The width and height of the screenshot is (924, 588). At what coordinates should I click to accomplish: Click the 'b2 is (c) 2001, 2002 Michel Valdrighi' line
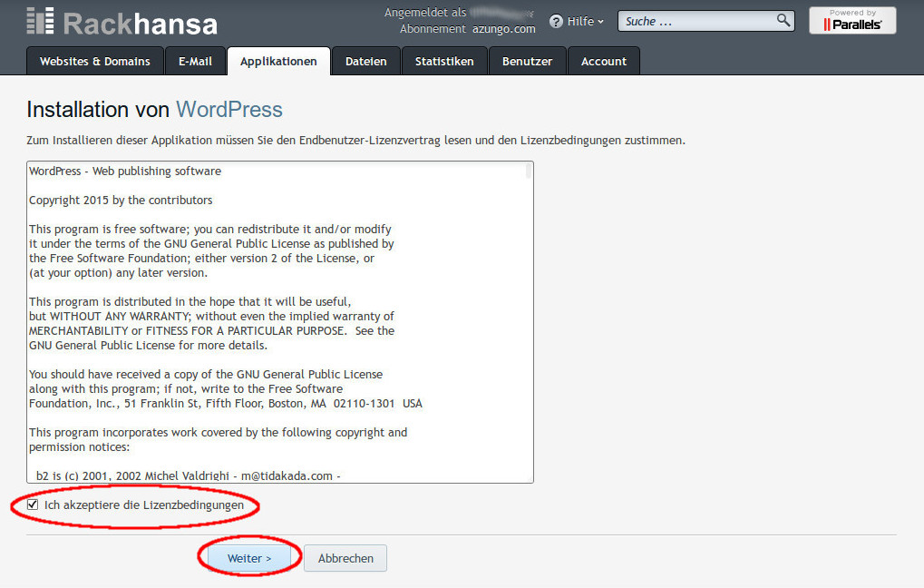tap(188, 476)
